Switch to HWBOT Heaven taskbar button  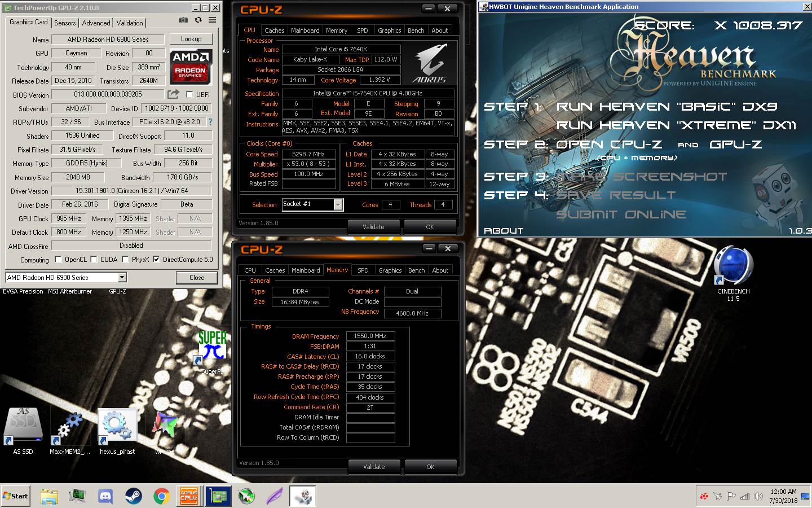(303, 496)
